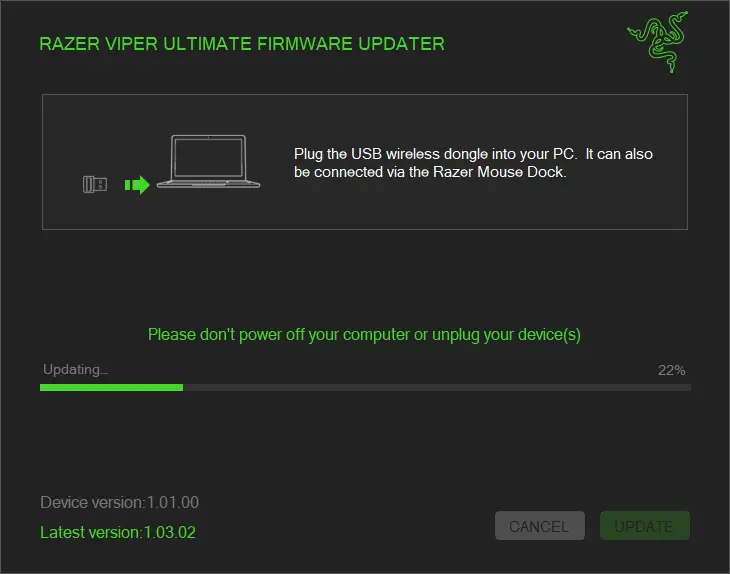Click the "Updating..." status label
Image resolution: width=730 pixels, height=574 pixels.
[x=75, y=370]
